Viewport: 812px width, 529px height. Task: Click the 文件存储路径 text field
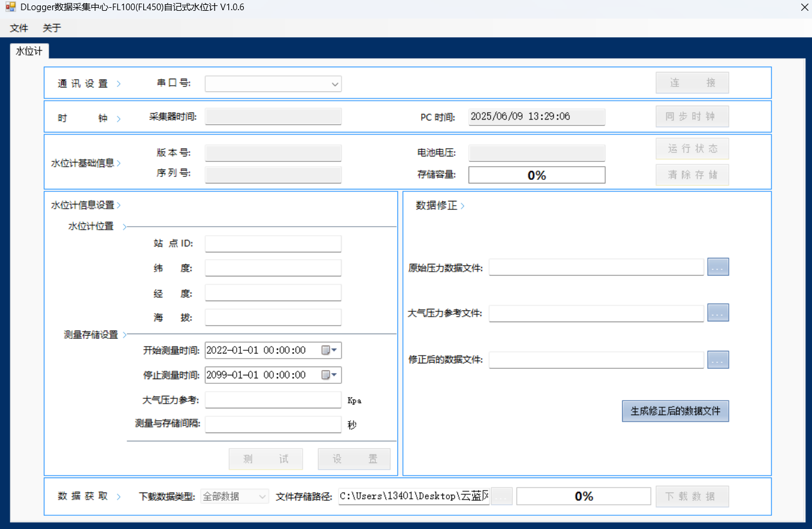point(415,497)
